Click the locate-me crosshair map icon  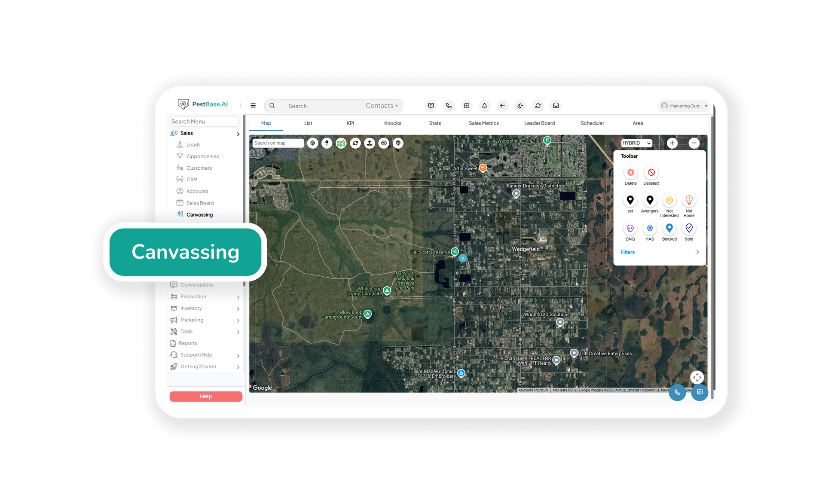pos(313,143)
